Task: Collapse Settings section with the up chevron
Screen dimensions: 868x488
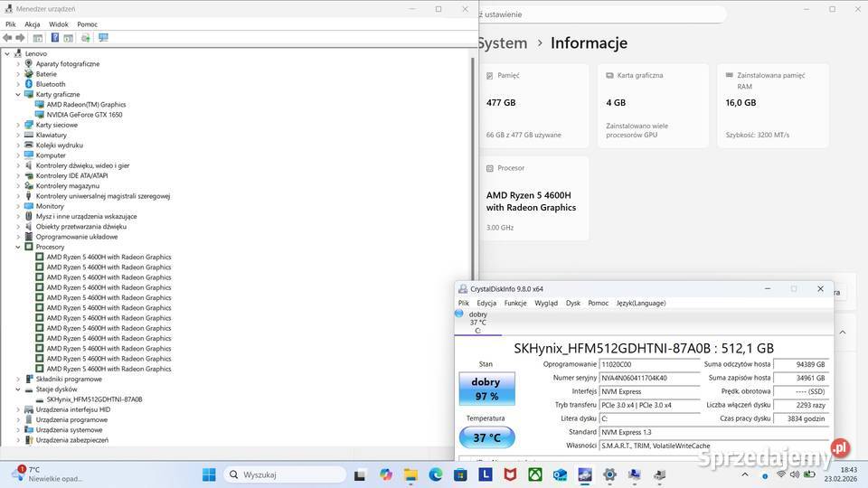Action: (x=843, y=333)
